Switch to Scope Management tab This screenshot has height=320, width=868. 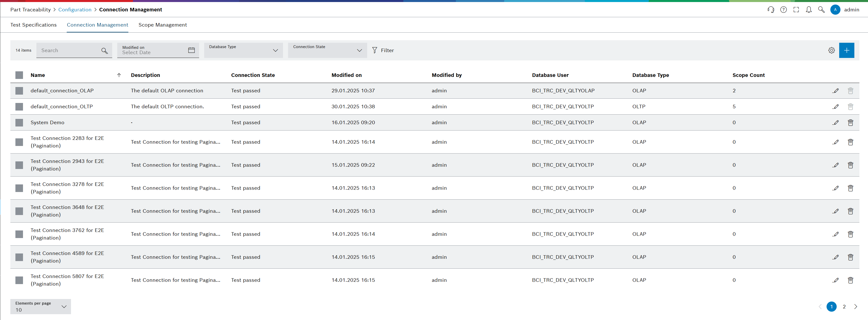[162, 25]
